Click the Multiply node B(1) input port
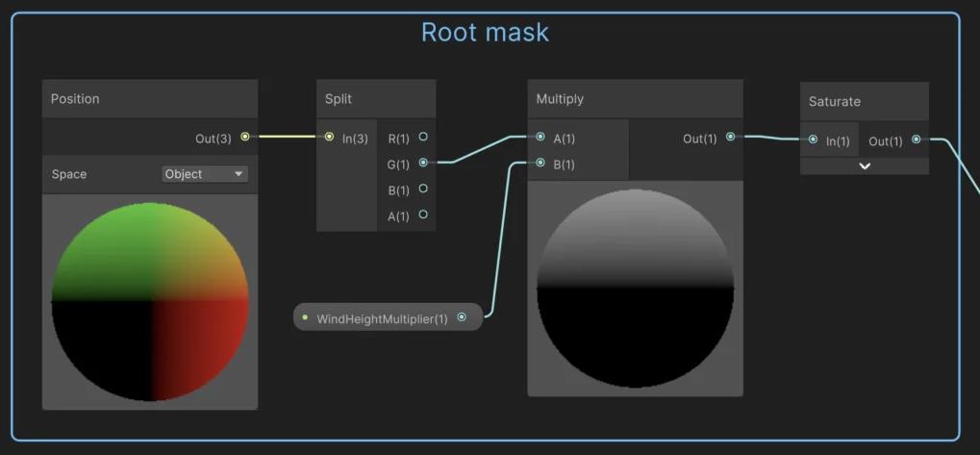This screenshot has height=455, width=980. [x=540, y=164]
